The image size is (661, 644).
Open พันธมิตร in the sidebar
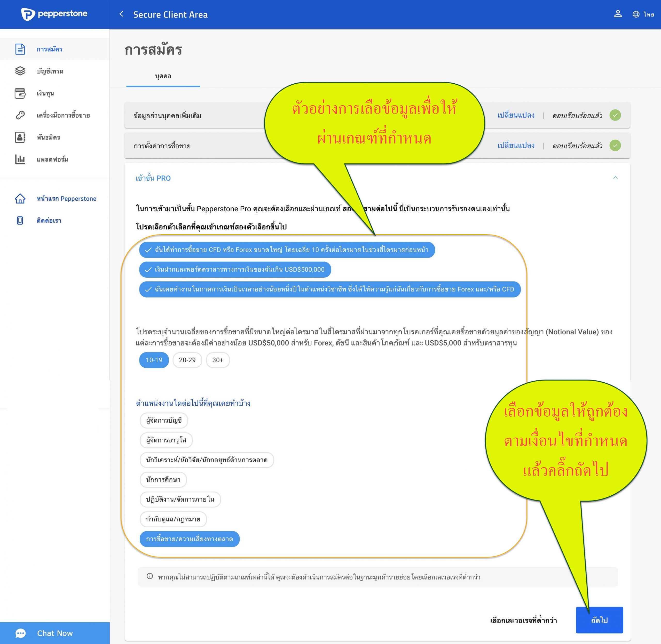click(54, 137)
